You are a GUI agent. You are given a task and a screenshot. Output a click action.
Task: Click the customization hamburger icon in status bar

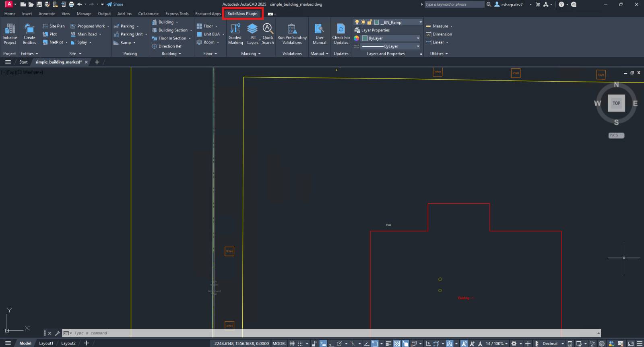[x=639, y=343]
